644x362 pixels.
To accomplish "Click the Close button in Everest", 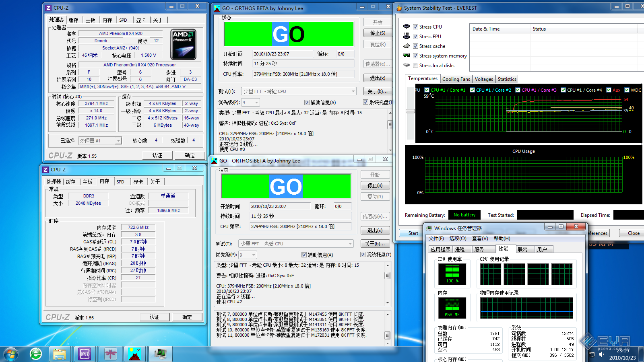I will (634, 233).
